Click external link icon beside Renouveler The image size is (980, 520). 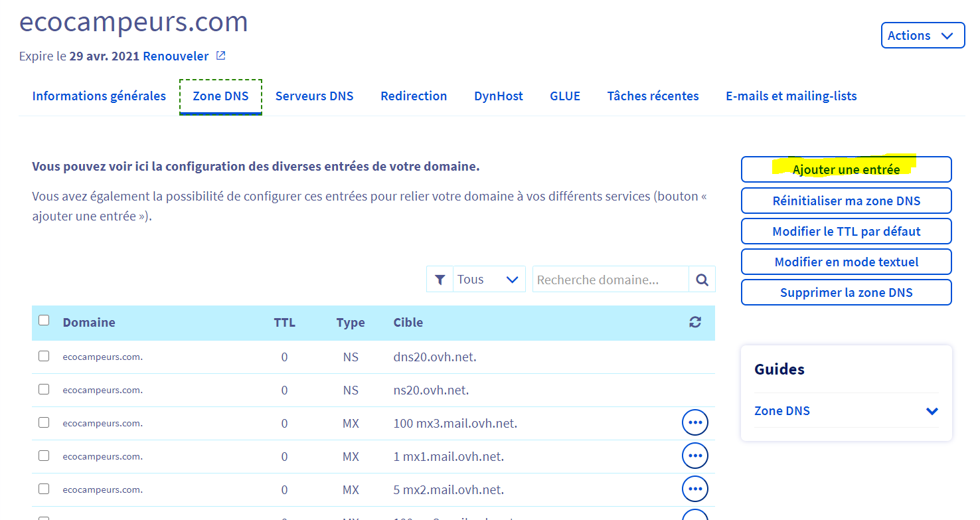point(221,56)
